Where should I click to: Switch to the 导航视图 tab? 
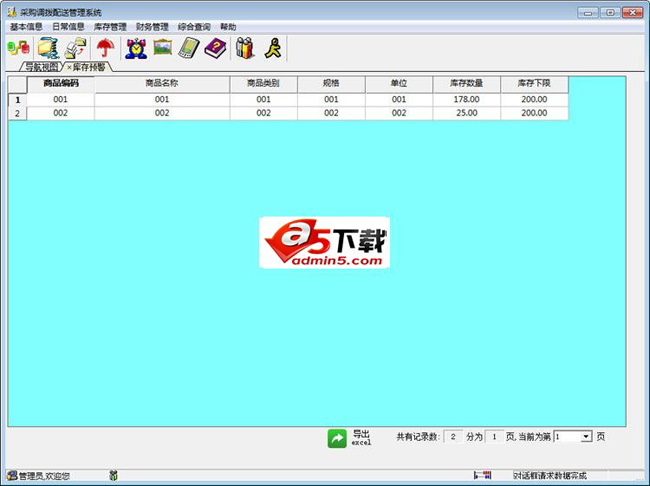[x=41, y=67]
